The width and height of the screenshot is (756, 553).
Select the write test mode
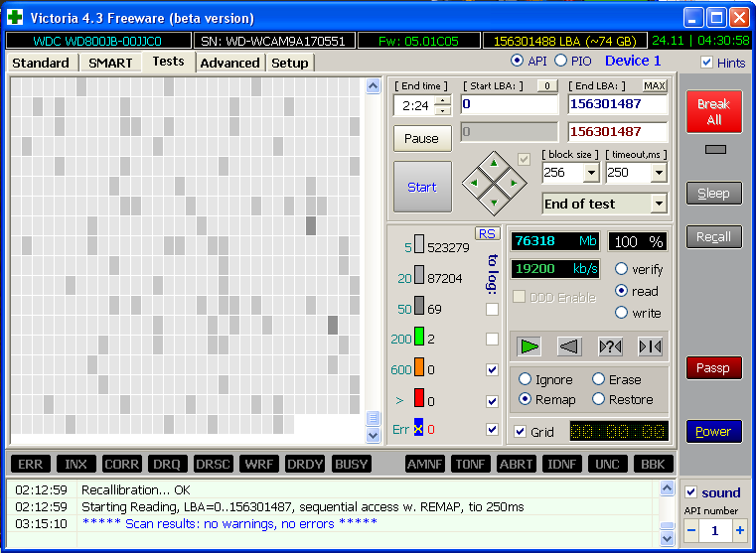622,313
